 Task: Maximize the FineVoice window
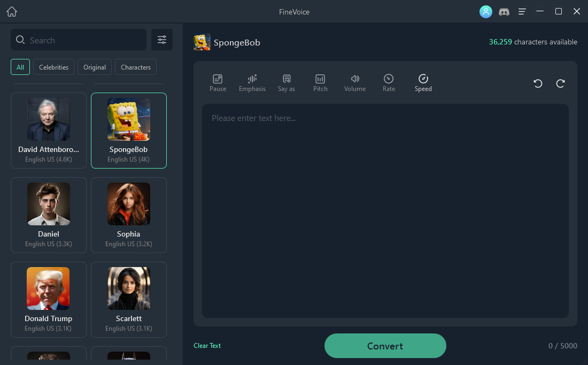(559, 11)
